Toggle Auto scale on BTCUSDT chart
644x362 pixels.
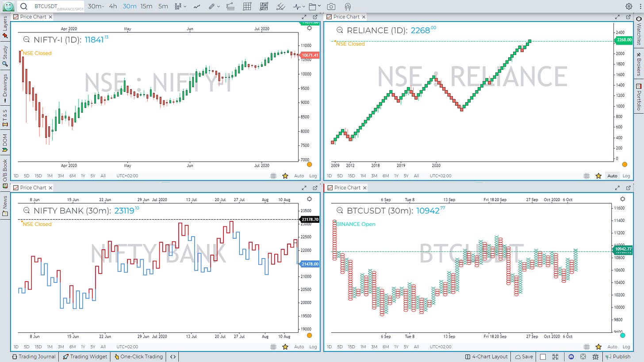click(x=612, y=347)
